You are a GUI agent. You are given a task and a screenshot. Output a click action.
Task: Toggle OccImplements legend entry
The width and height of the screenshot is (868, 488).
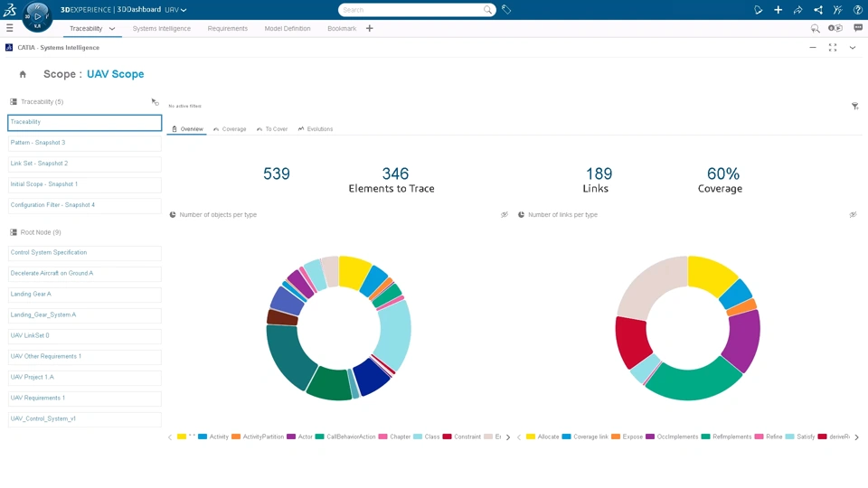click(x=672, y=436)
